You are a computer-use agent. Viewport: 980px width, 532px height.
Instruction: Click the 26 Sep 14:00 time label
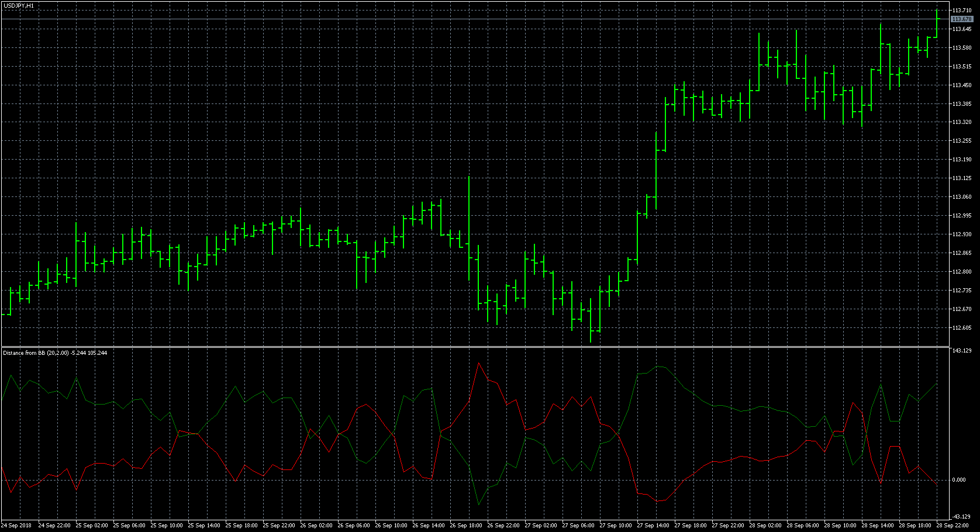[x=429, y=526]
